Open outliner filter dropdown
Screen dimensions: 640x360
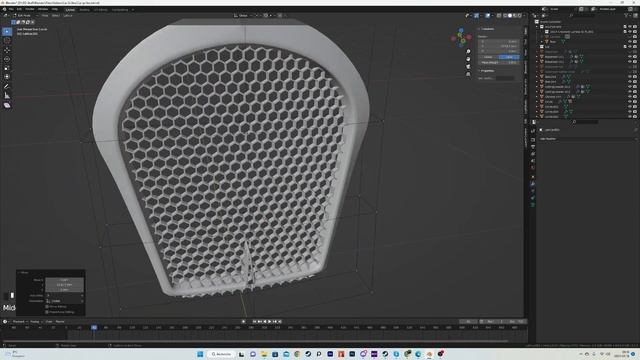[x=627, y=16]
